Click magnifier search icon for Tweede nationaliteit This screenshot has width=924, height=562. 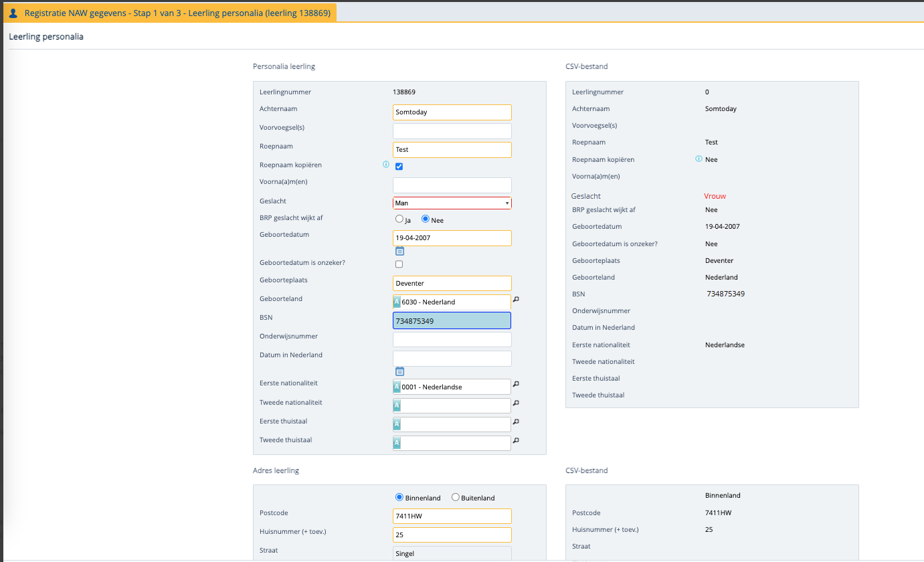(x=516, y=403)
